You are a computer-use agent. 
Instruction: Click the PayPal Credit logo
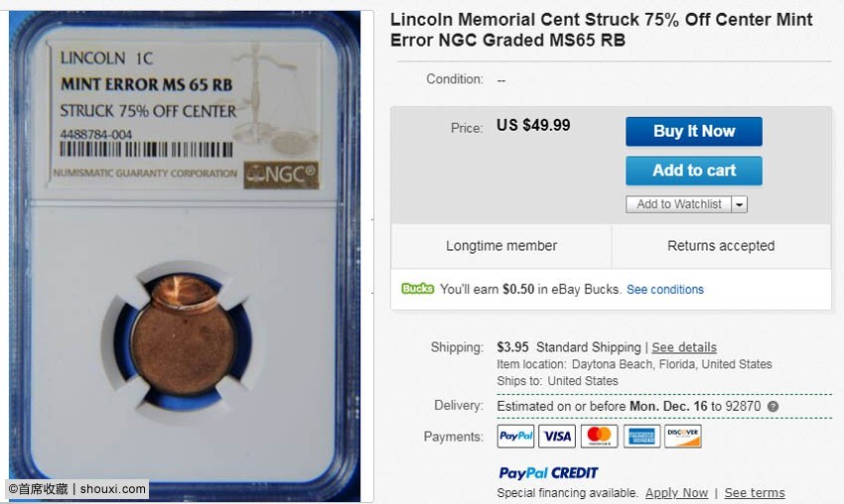[x=548, y=473]
